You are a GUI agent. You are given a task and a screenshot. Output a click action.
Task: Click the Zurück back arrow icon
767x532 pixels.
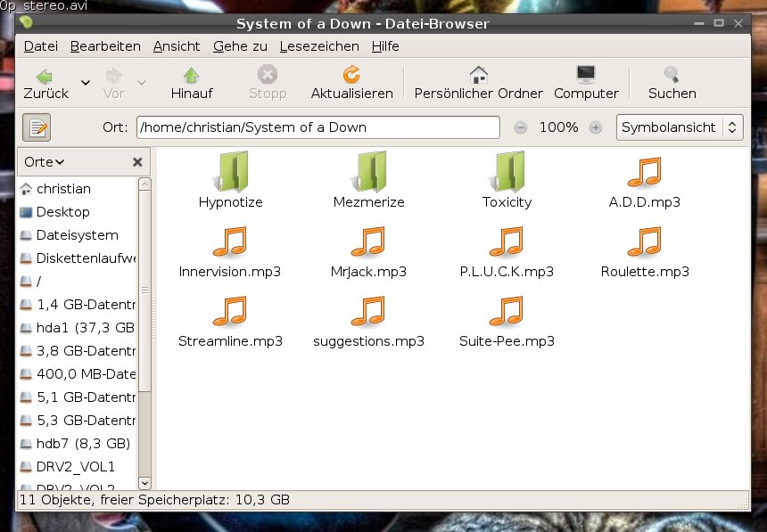tap(45, 77)
